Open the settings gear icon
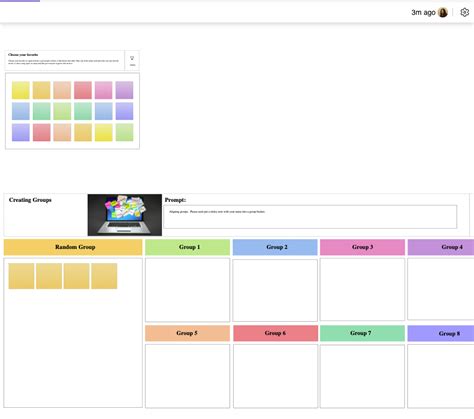 point(464,12)
